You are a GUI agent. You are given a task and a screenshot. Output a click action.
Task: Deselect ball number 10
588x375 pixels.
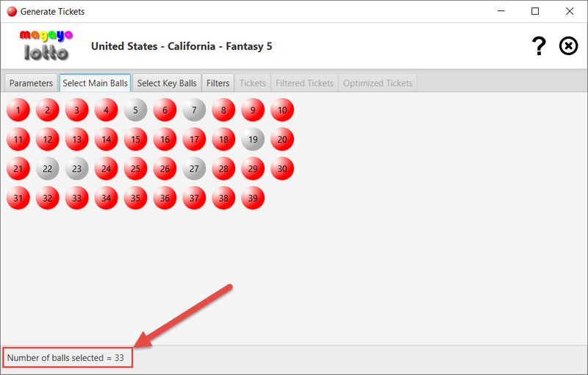click(282, 110)
